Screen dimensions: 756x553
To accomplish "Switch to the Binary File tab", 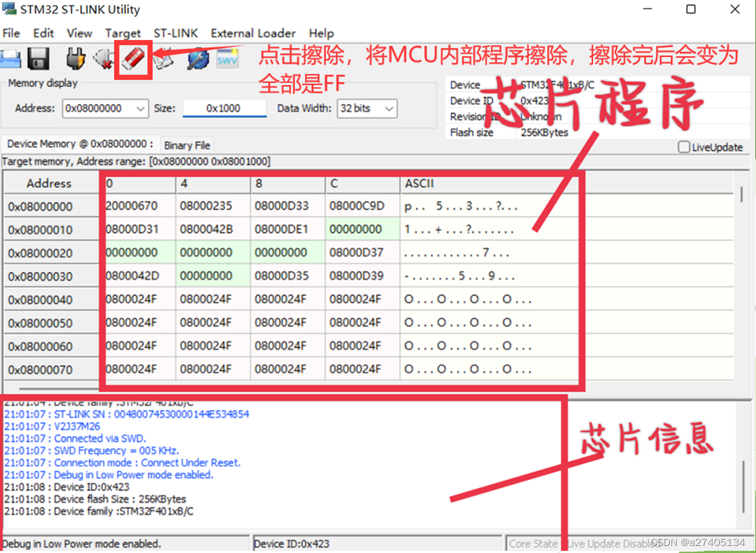I will pyautogui.click(x=187, y=146).
